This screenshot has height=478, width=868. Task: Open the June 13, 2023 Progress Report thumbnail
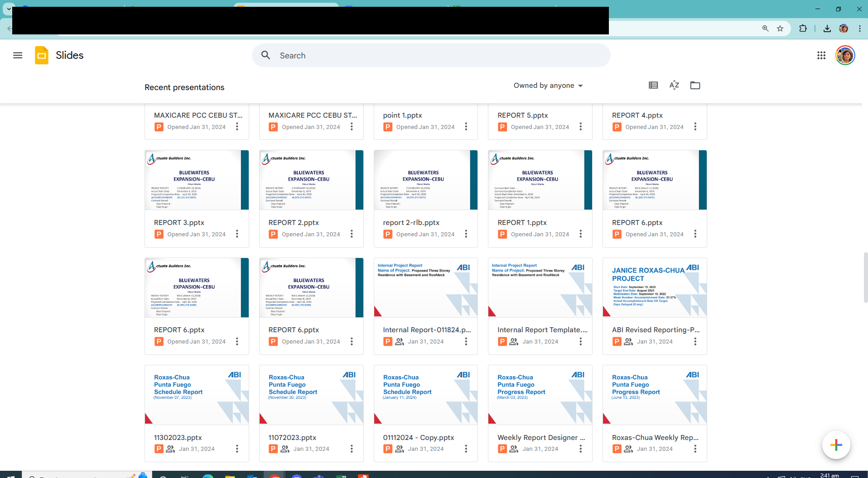pyautogui.click(x=655, y=395)
